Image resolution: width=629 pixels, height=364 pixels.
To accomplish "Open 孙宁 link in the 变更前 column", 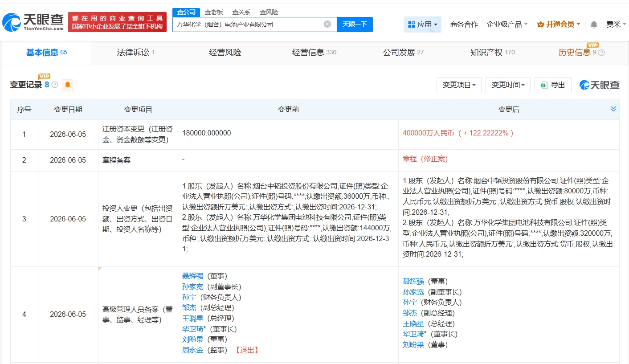I will point(189,297).
